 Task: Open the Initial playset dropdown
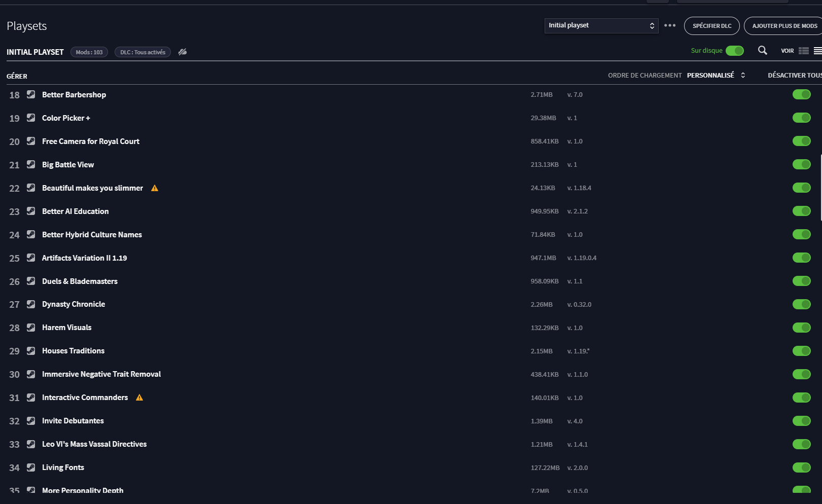click(x=601, y=25)
